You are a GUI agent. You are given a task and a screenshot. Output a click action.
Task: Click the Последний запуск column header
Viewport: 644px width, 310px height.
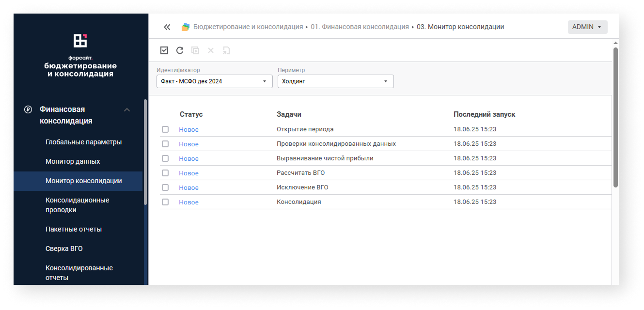pos(484,114)
